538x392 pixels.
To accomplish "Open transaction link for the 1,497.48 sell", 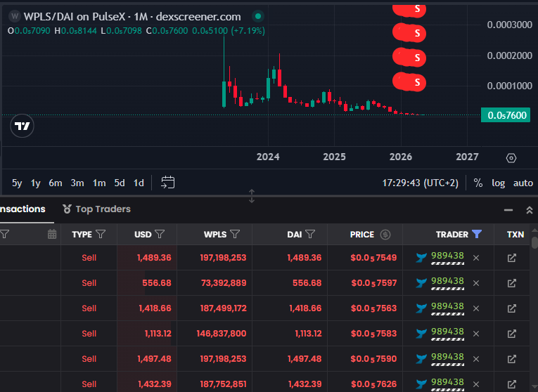I will [511, 359].
